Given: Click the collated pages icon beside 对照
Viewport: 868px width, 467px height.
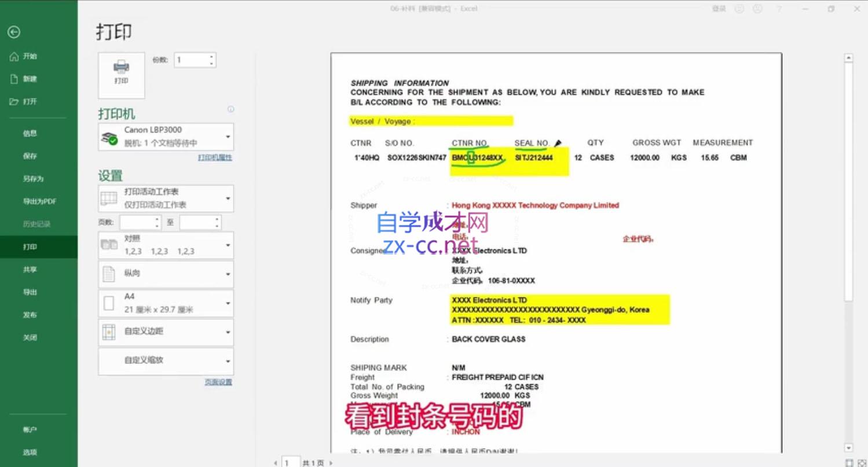Looking at the screenshot, I should click(x=109, y=245).
